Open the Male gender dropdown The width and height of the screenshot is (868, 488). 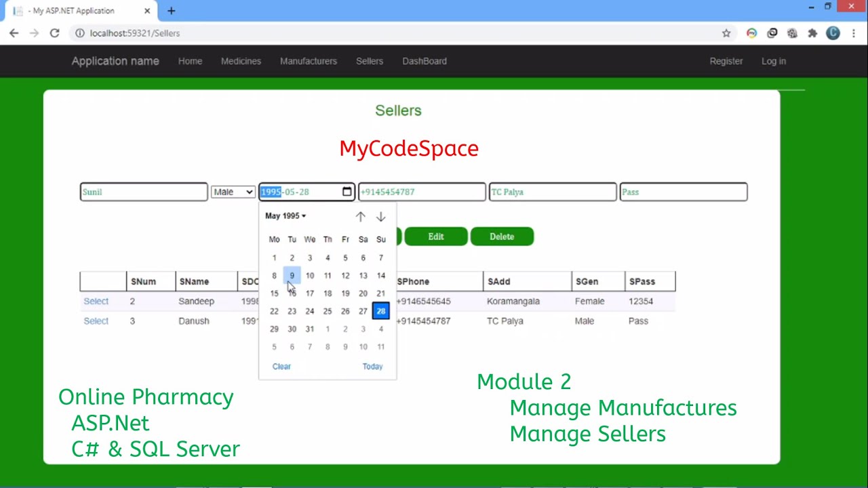tap(233, 192)
